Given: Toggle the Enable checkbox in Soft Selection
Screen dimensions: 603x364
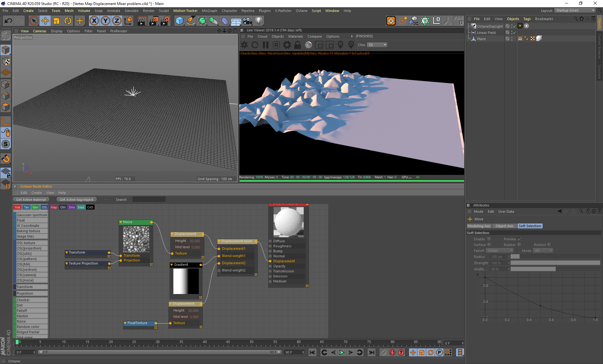Looking at the screenshot, I should click(x=489, y=239).
